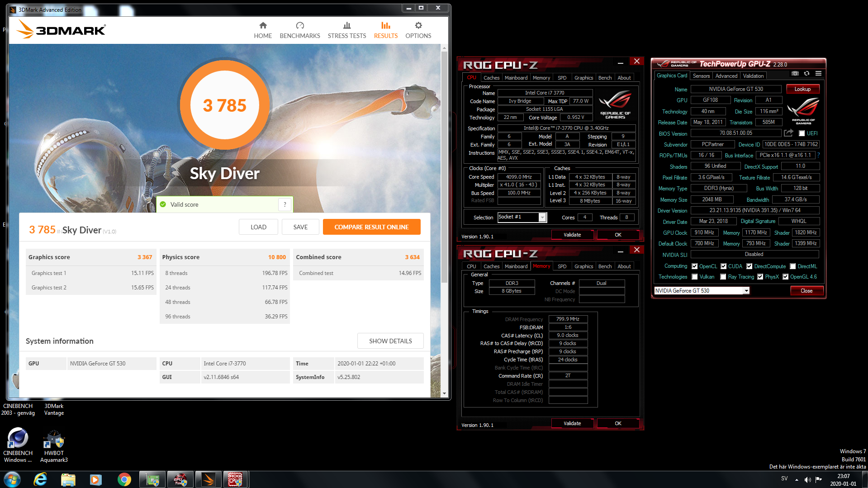868x488 pixels.
Task: Click SHOW DETAILS button
Action: 390,341
